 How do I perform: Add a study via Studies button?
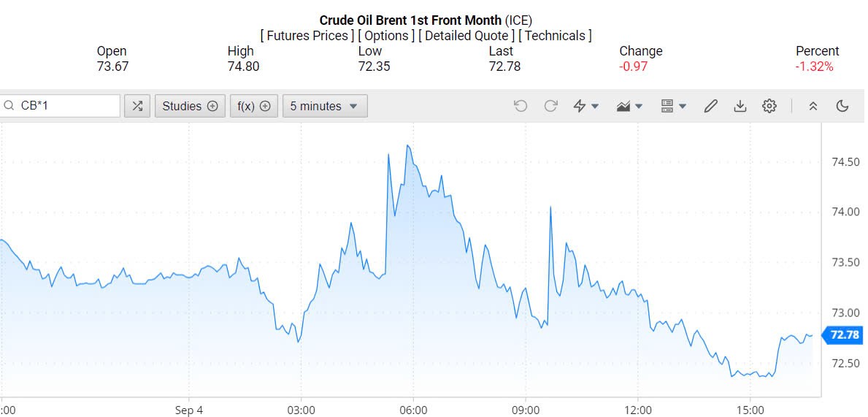pyautogui.click(x=190, y=106)
